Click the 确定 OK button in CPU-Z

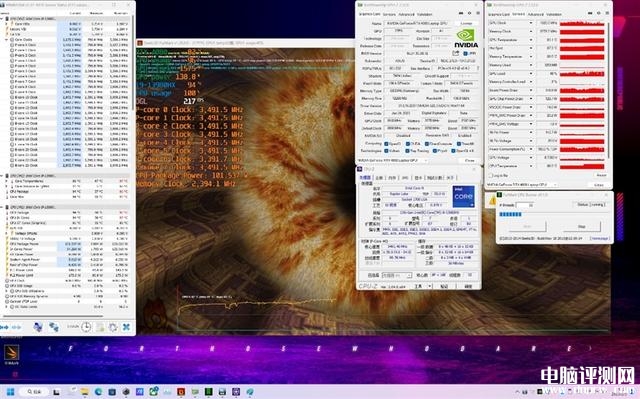pyautogui.click(x=468, y=286)
